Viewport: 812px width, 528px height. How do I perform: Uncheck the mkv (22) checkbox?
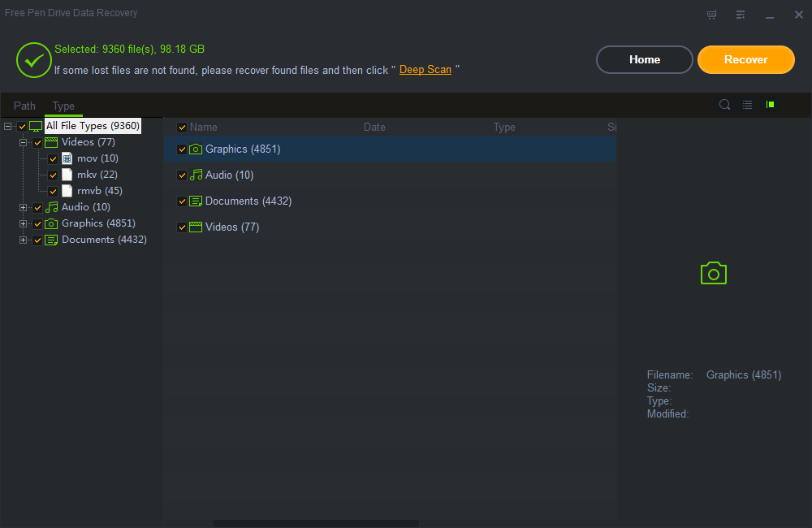tap(54, 175)
